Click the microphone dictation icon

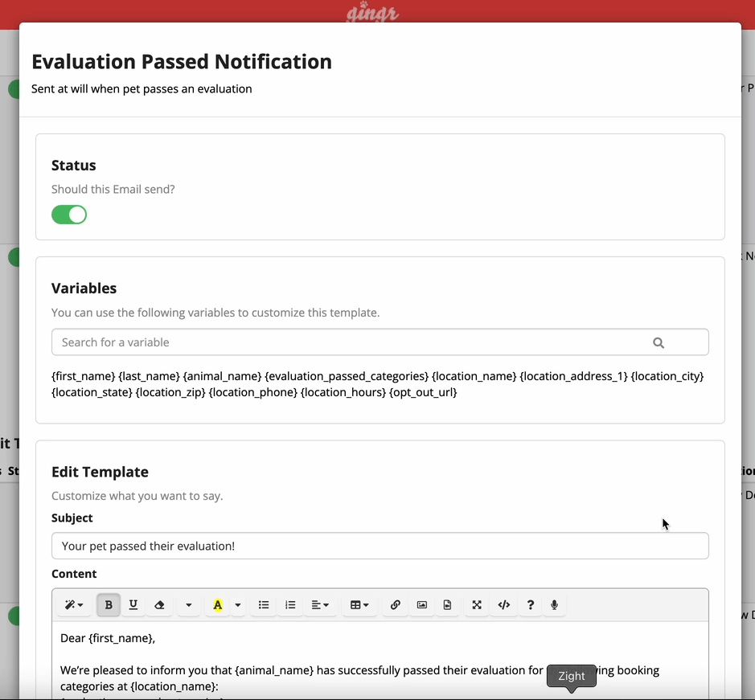pos(554,604)
